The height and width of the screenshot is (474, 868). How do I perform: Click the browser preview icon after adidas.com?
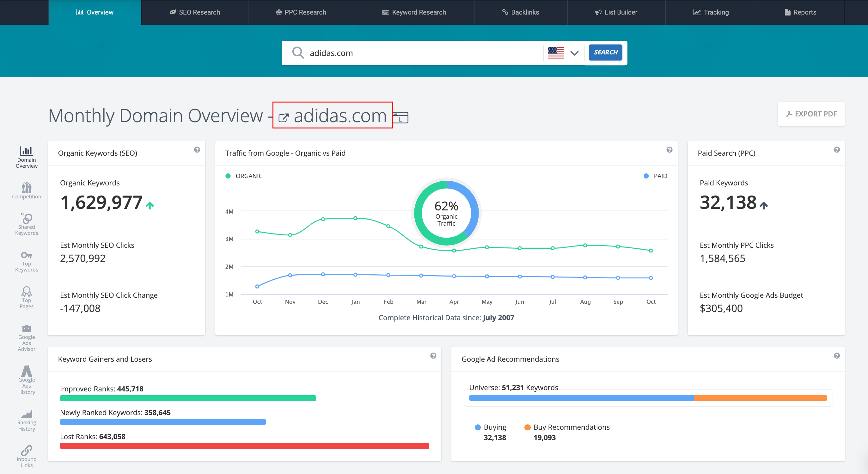[x=400, y=117]
